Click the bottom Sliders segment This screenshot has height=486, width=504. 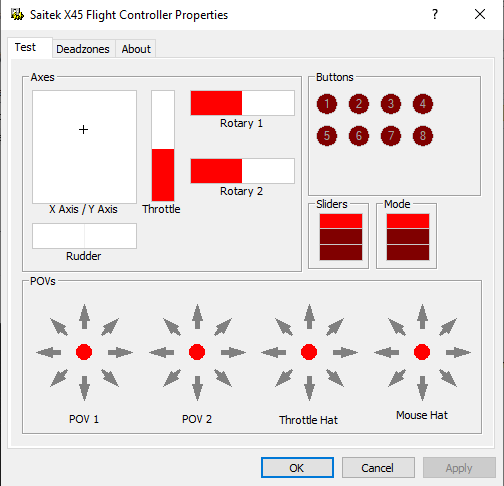click(x=341, y=253)
